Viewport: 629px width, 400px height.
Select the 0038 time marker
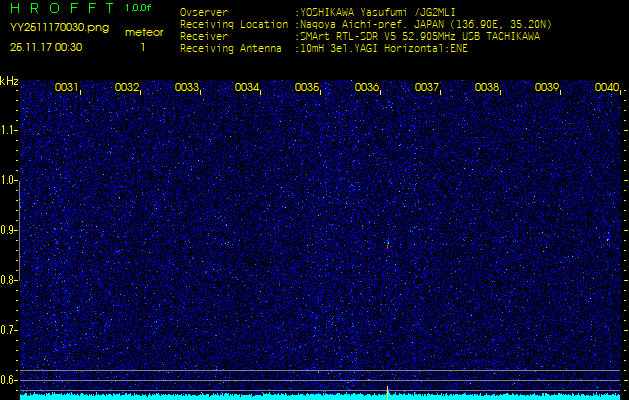[x=487, y=88]
